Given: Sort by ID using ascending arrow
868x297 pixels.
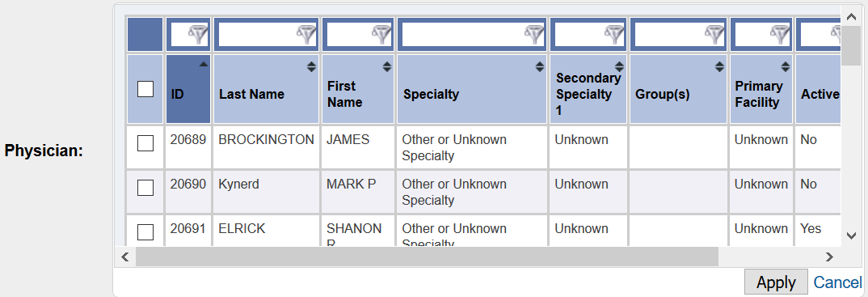Looking at the screenshot, I should [x=204, y=64].
